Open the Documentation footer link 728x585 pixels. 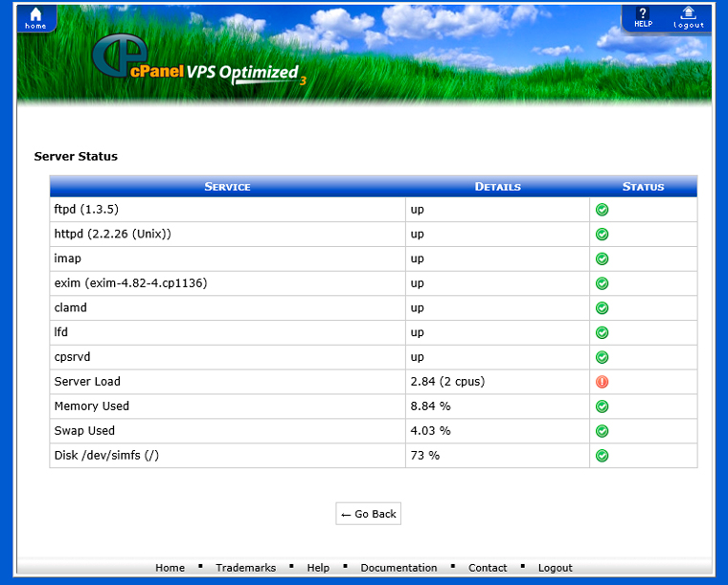pyautogui.click(x=398, y=568)
